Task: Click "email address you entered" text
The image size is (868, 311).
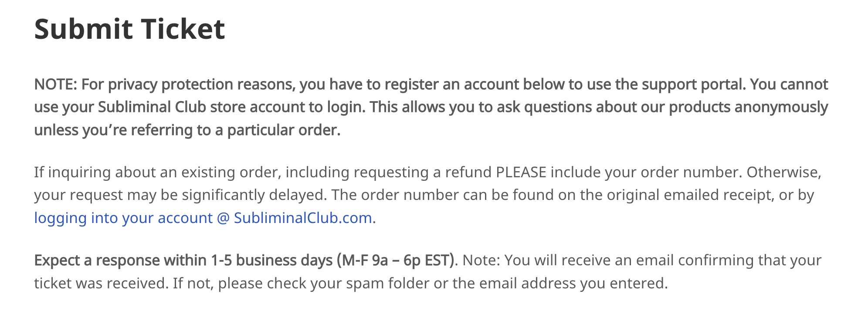Action: pos(572,284)
